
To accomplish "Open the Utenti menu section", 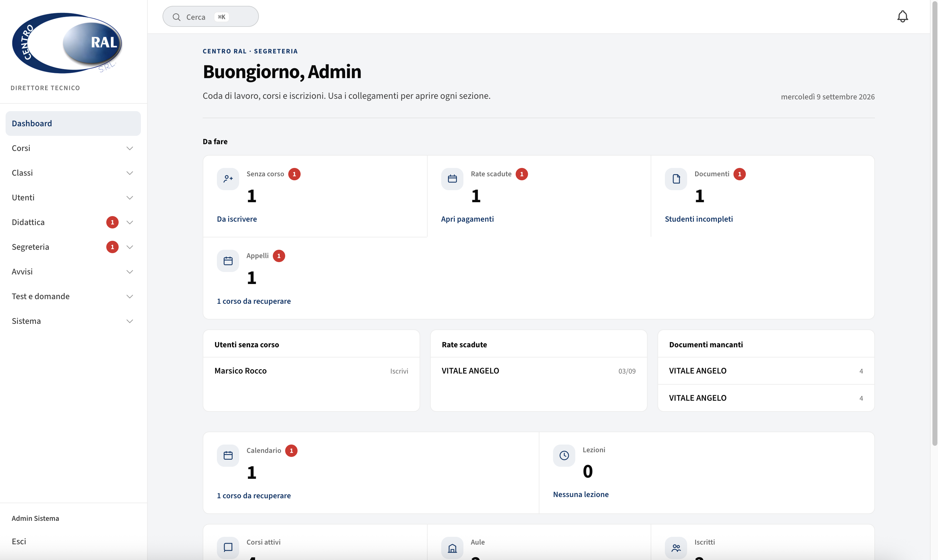I will coord(73,198).
